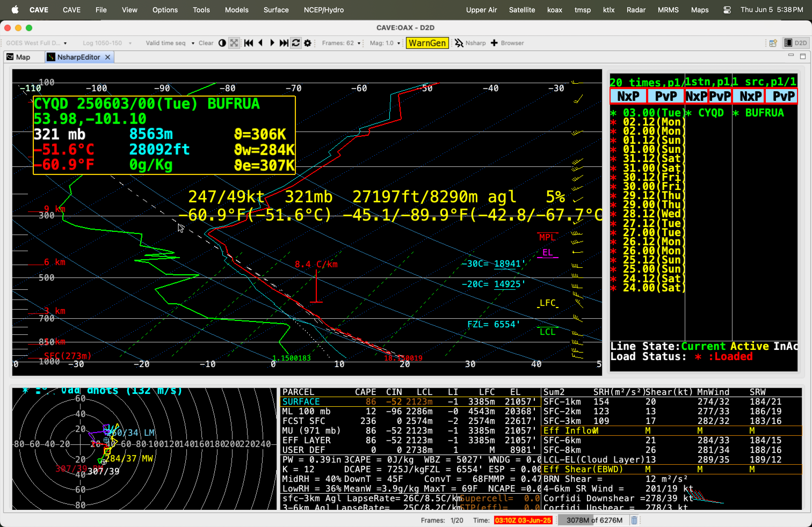The image size is (812, 527).
Task: Click the times NxP button
Action: (628, 97)
